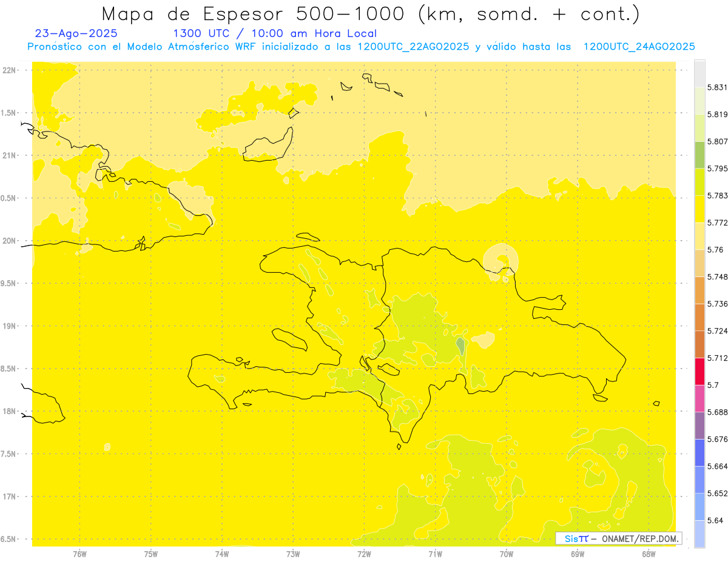Click the '69W' longitude label

(x=578, y=554)
